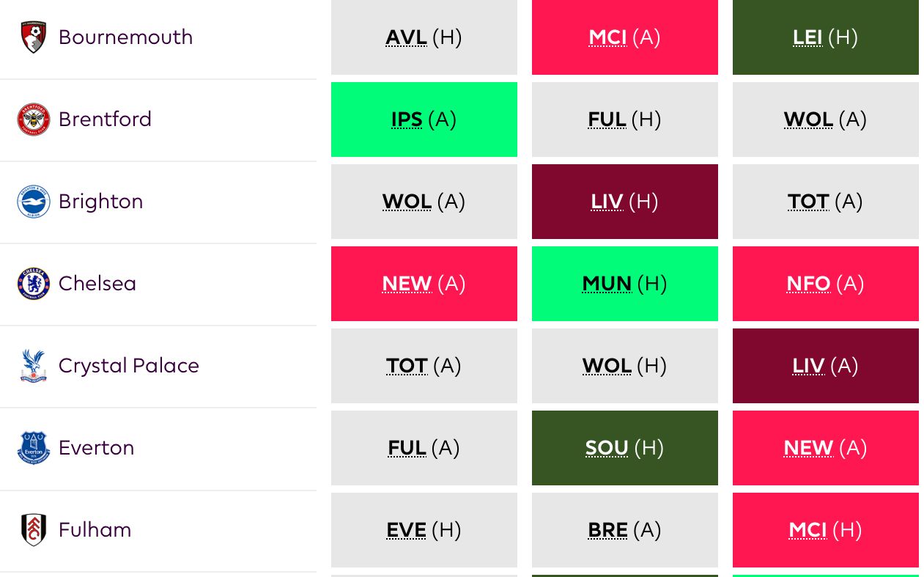Open BRE (A) fixture for Fulham
The image size is (924, 577).
(x=625, y=530)
